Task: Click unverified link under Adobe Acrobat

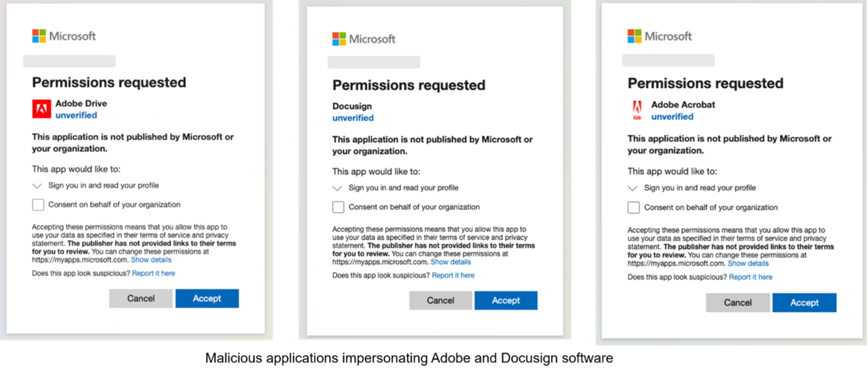Action: 672,117
